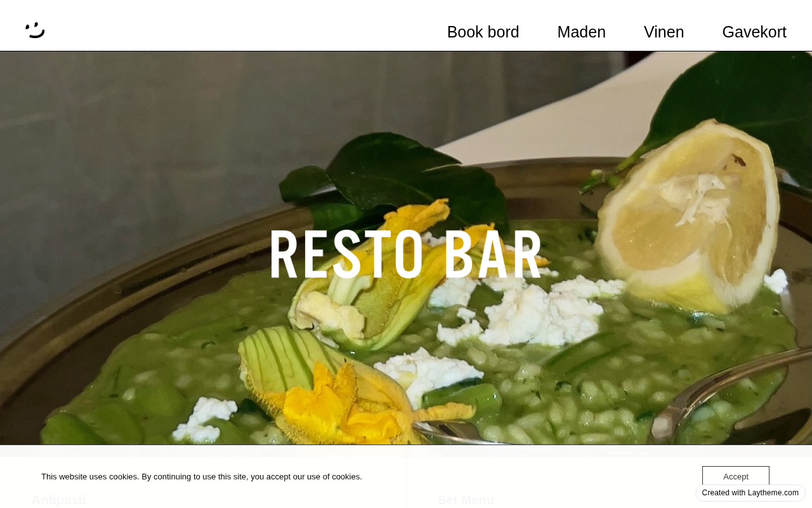Accept the cookie notice

click(x=736, y=476)
